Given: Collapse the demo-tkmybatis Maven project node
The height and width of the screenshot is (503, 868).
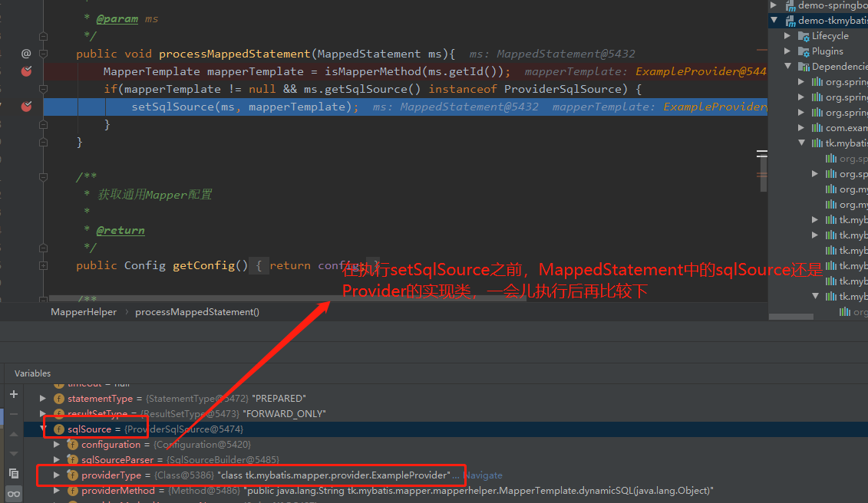Looking at the screenshot, I should coord(774,21).
